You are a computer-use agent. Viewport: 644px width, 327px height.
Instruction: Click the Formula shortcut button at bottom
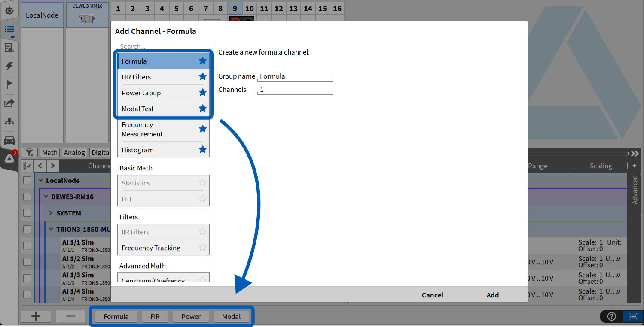[116, 316]
